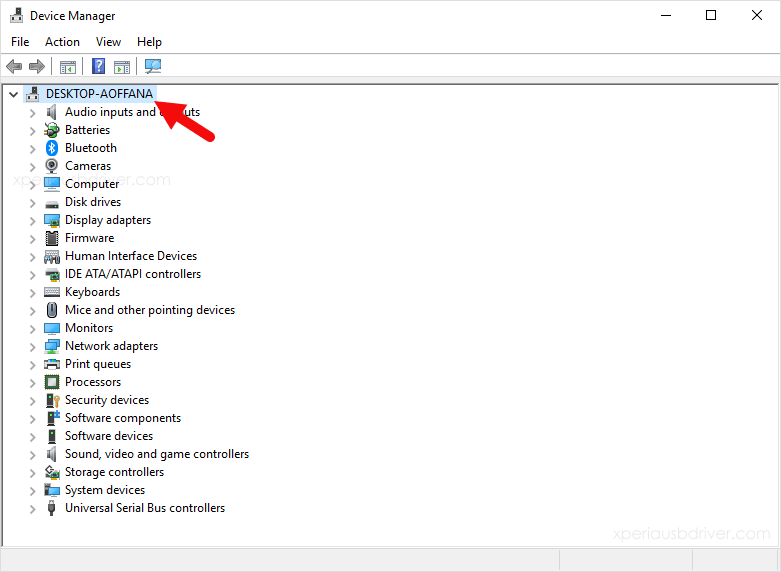Screen dimensions: 781x572
Task: Click the Mice and other pointing devices icon
Action: pos(52,310)
